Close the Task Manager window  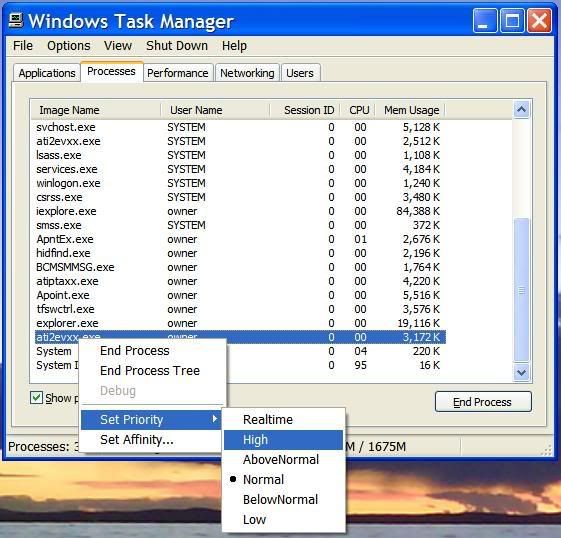[539, 20]
